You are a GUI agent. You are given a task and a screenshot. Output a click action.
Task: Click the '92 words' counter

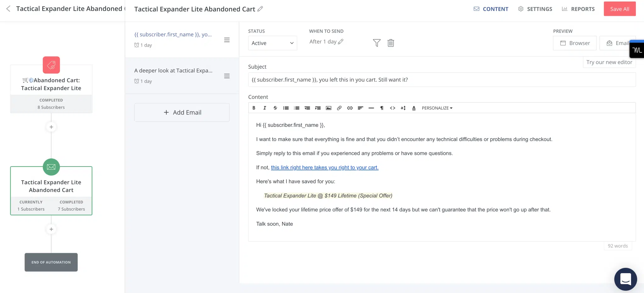point(618,246)
